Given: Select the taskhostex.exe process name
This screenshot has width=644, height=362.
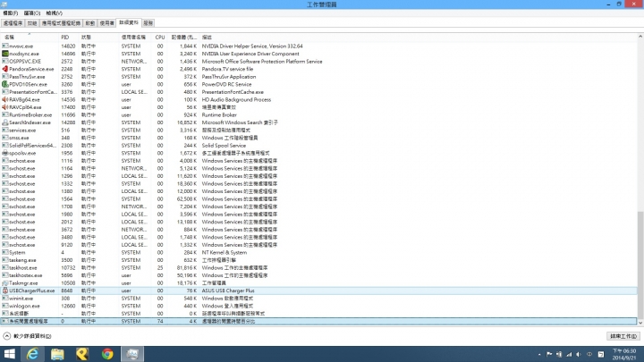Looking at the screenshot, I should point(25,275).
